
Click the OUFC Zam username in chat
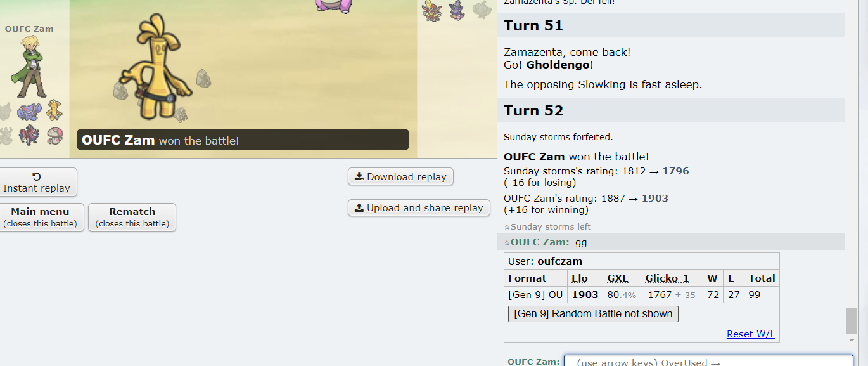pos(539,242)
